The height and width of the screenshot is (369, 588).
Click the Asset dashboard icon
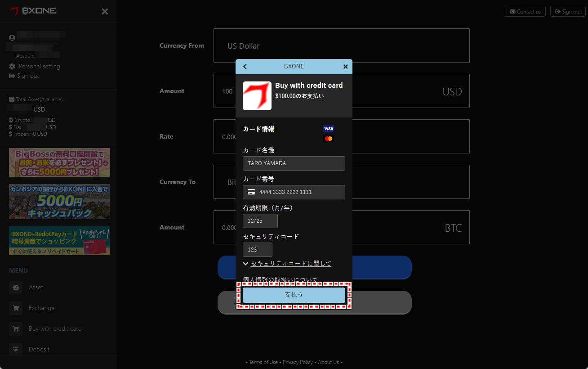pos(16,288)
